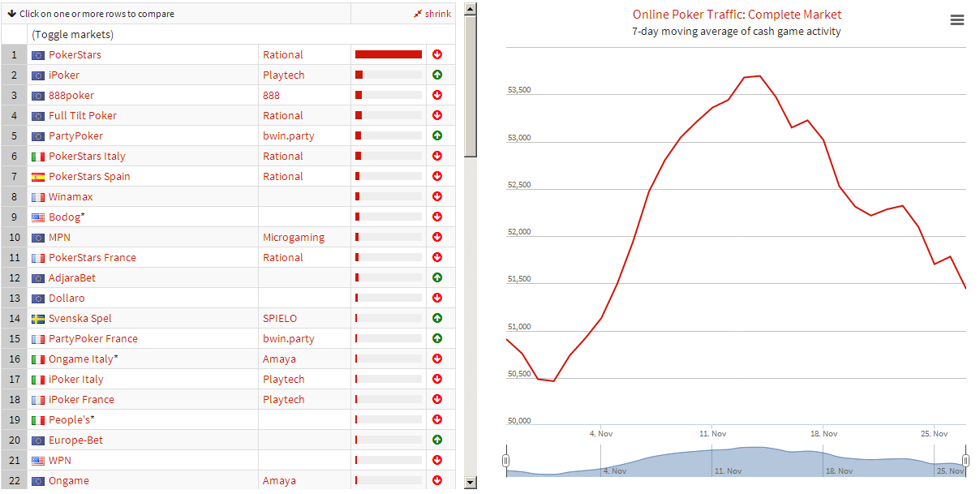Click the iPoker green up-trend arrow
The width and height of the screenshot is (980, 494).
click(x=437, y=75)
